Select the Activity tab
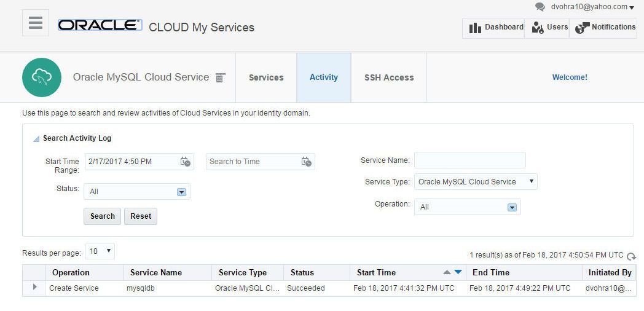The height and width of the screenshot is (311, 644). pyautogui.click(x=324, y=77)
